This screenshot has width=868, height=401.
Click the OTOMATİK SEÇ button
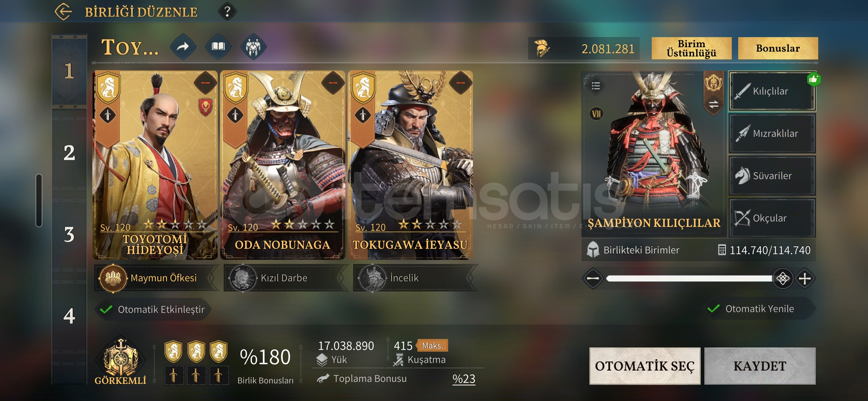point(645,366)
